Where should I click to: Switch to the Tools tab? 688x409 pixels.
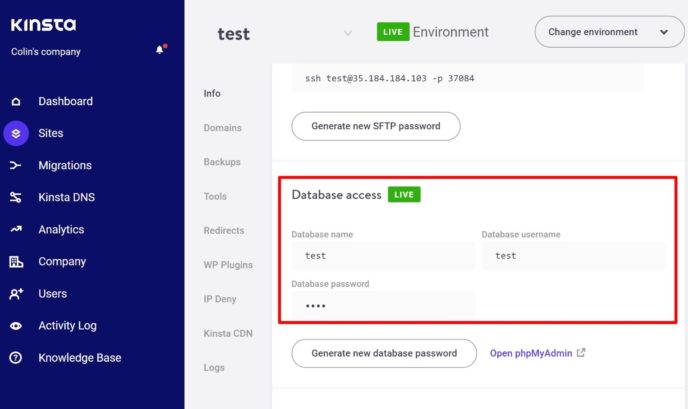click(x=215, y=196)
